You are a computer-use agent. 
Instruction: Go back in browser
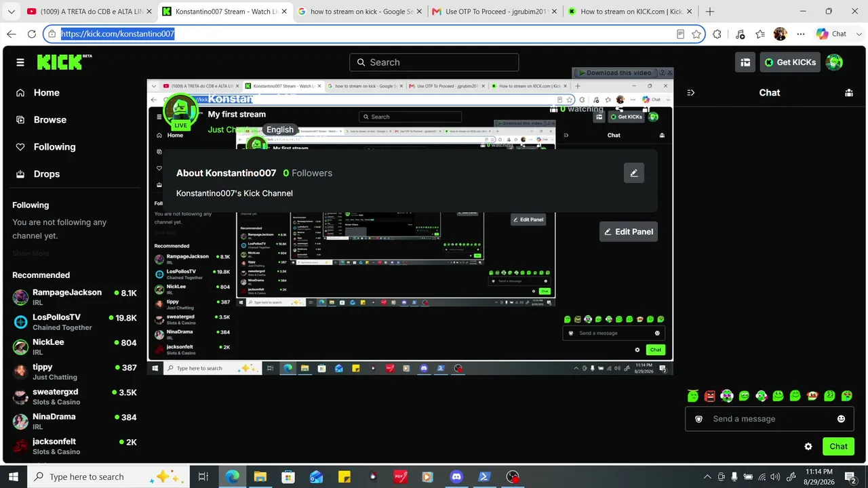point(12,34)
